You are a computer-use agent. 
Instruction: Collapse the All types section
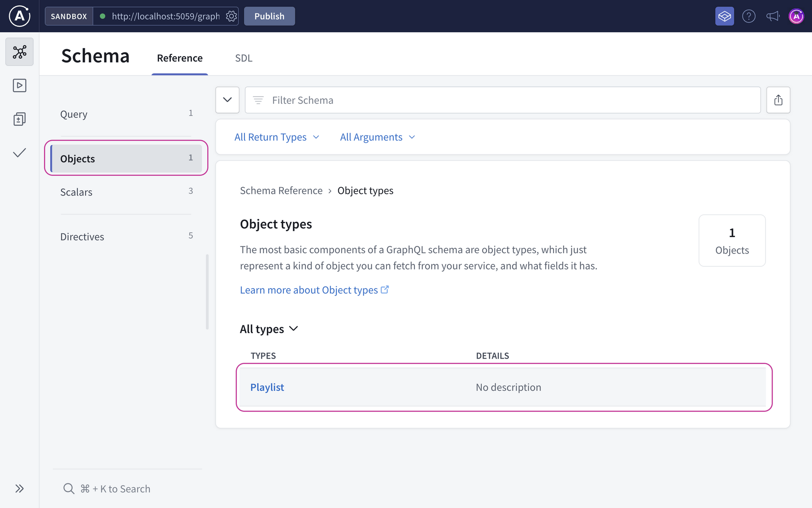point(269,329)
